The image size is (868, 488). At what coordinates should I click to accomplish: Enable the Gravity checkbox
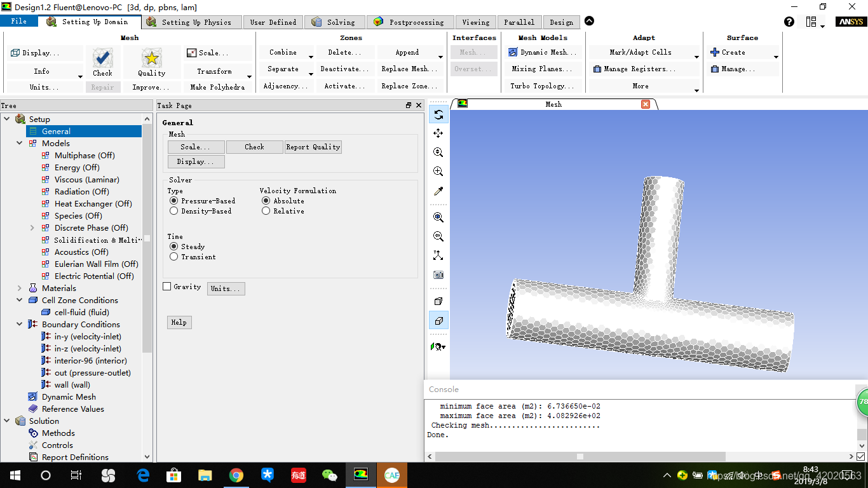tap(167, 287)
